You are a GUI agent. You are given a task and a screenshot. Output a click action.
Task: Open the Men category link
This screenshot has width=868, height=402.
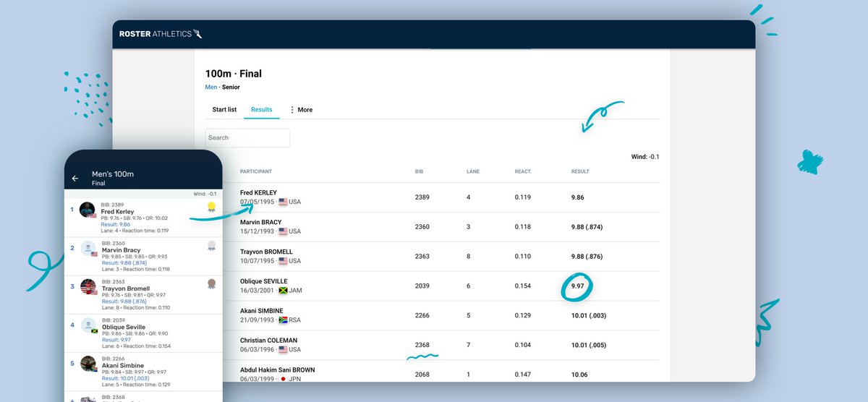(x=211, y=87)
